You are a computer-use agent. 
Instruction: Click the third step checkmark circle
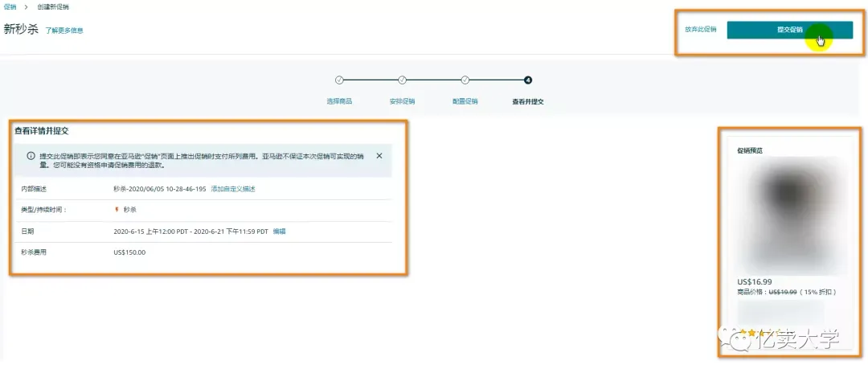tap(465, 80)
